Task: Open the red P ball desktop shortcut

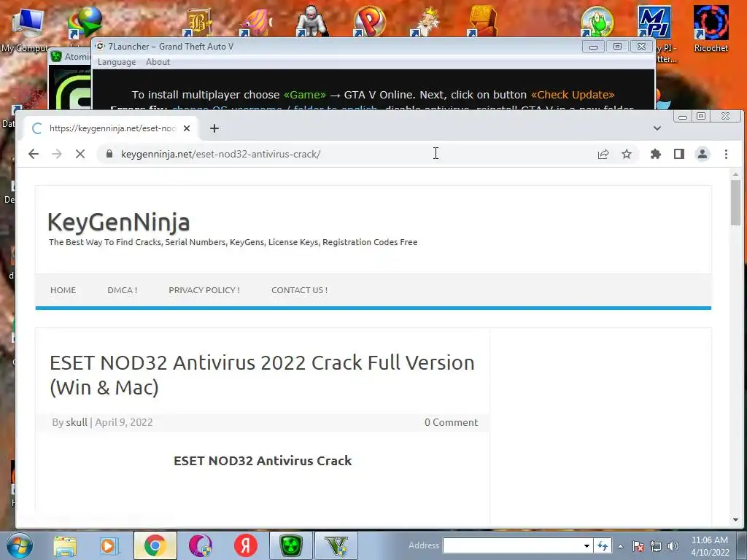Action: point(369,21)
